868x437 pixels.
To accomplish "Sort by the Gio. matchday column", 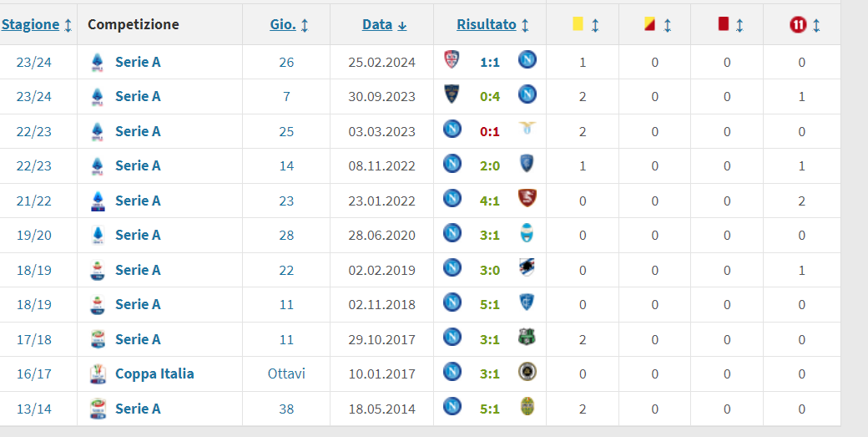I will point(283,25).
